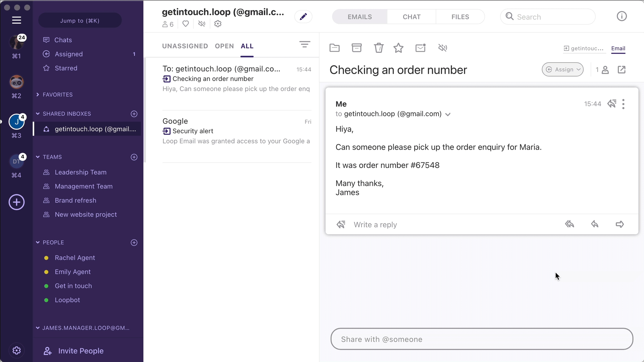
Task: Switch to DT account avatar
Action: [16, 161]
